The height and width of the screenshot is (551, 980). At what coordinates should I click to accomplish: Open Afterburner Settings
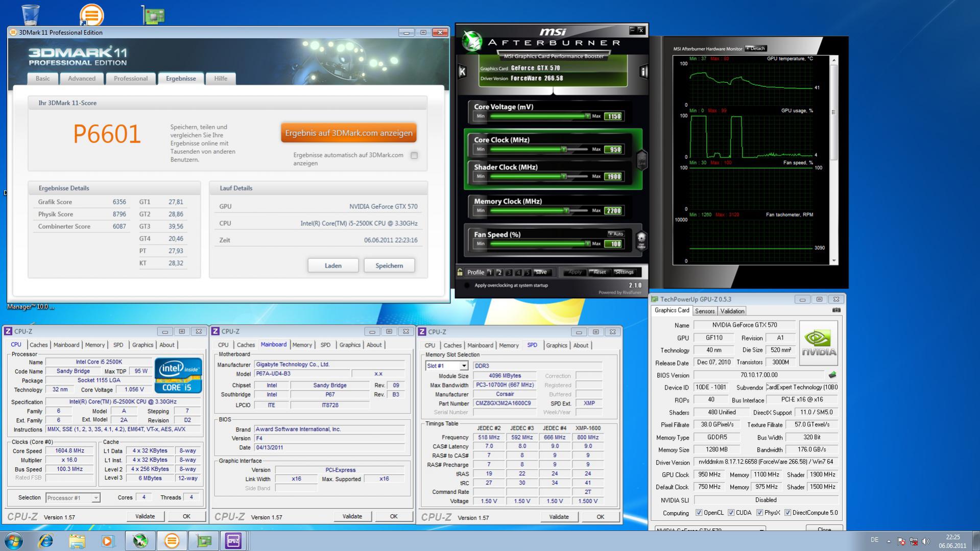coord(624,272)
